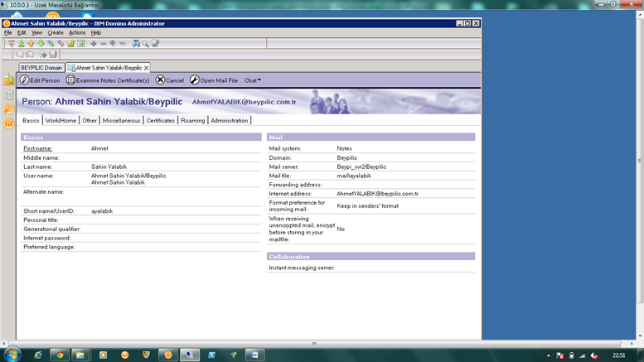Image resolution: width=644 pixels, height=362 pixels.
Task: Open Google Chrome from the taskbar
Action: tap(60, 355)
